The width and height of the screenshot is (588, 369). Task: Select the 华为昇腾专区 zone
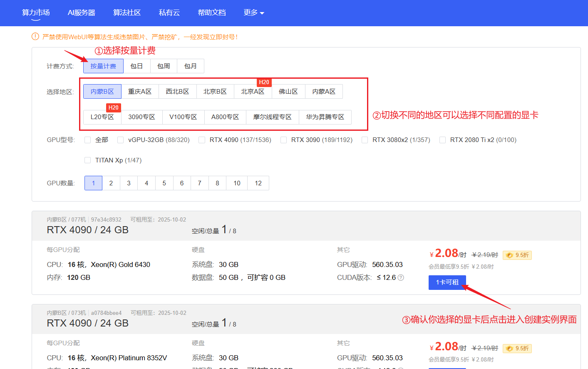(x=325, y=117)
